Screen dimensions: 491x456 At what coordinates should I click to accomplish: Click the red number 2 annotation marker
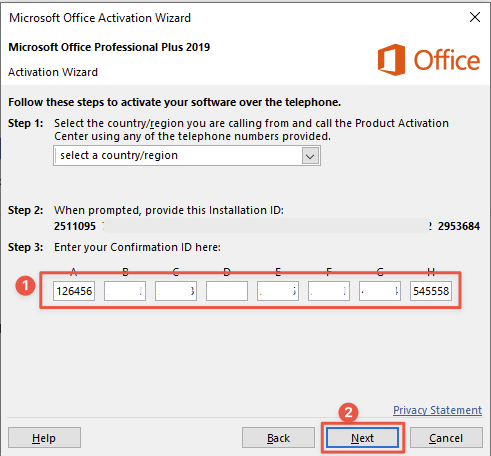[348, 413]
